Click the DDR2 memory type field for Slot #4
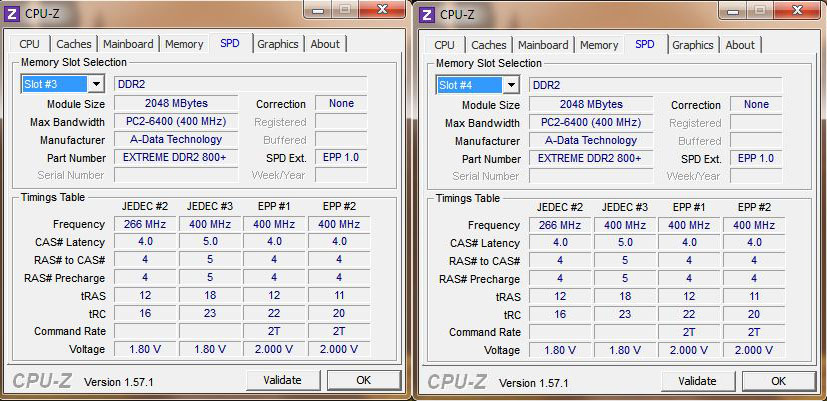 (656, 85)
